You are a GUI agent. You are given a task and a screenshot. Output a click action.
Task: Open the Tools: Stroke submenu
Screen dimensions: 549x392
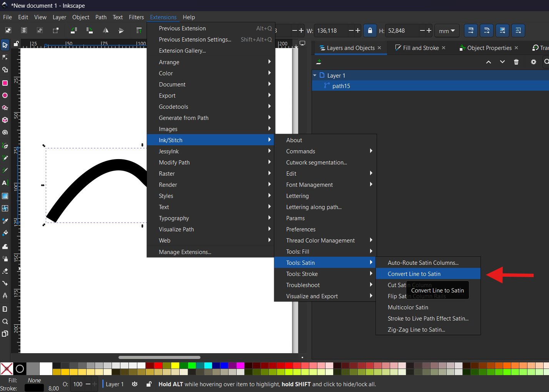click(x=325, y=274)
